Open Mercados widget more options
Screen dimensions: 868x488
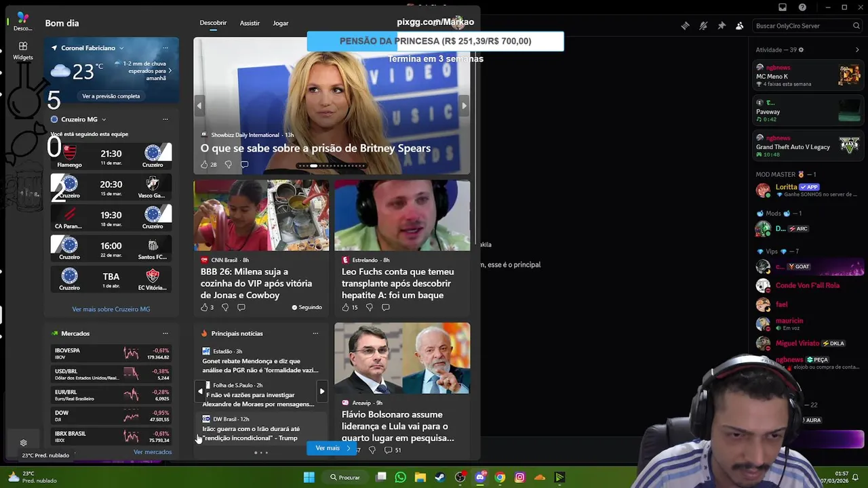(x=165, y=333)
